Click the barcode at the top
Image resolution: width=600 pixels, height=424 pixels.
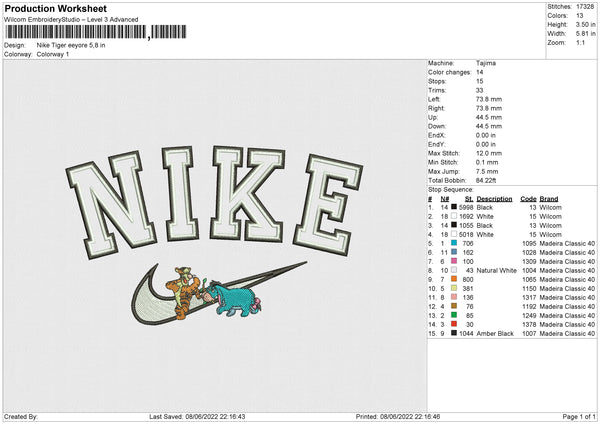point(96,32)
